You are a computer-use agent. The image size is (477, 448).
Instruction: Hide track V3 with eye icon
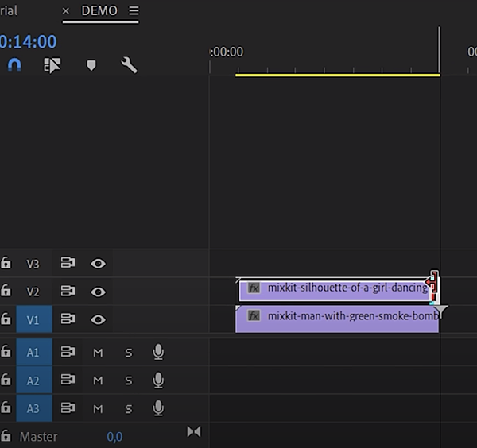(98, 264)
